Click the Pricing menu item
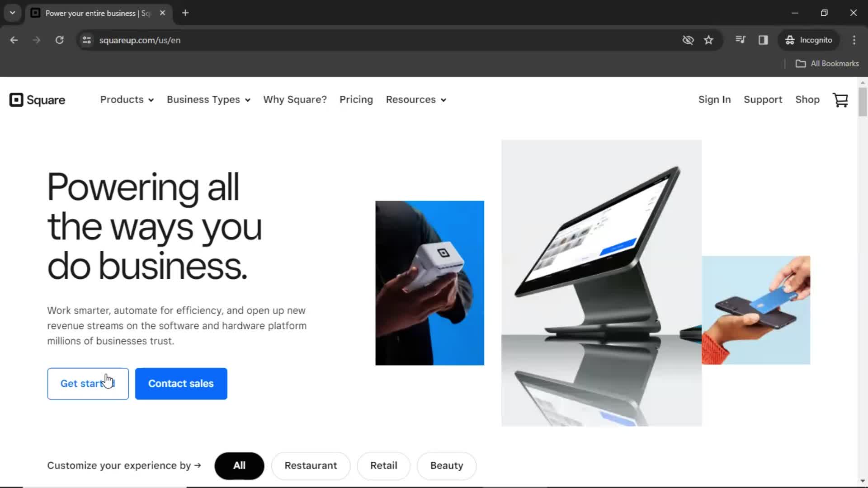The height and width of the screenshot is (488, 868). pos(356,99)
